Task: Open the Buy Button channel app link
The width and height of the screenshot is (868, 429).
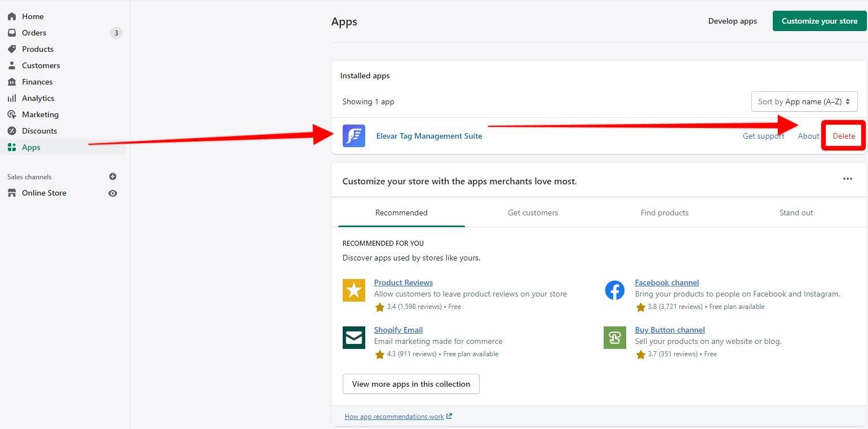Action: click(x=670, y=330)
